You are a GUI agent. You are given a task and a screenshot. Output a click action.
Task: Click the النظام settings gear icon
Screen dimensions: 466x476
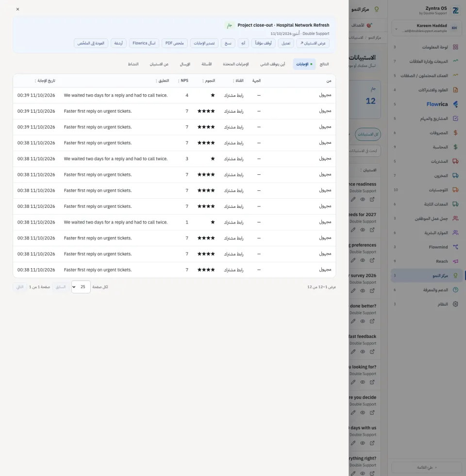(x=455, y=304)
